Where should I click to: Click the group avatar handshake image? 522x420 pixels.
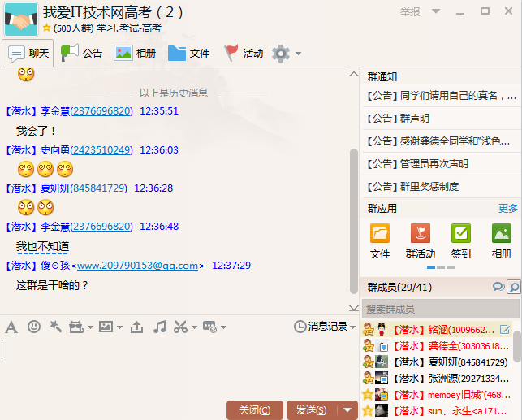pos(21,19)
